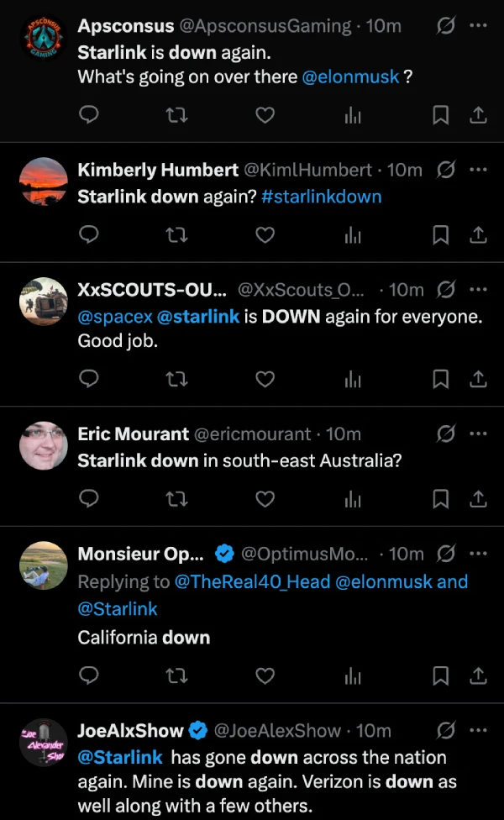504x820 pixels.
Task: Expand three-dot menu on Eric Mourant's tweet
Action: 478,434
